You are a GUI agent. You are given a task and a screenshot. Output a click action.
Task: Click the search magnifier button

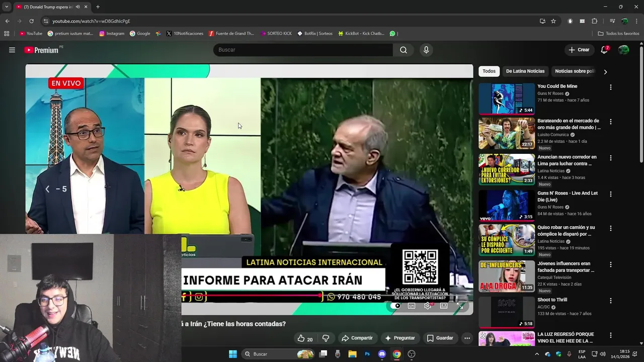click(404, 50)
